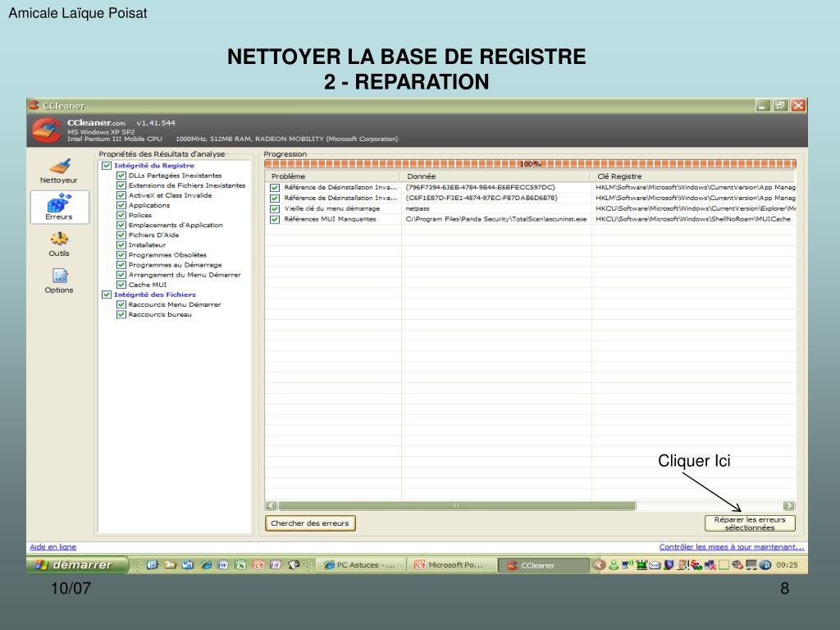The height and width of the screenshot is (630, 840).
Task: Toggle Emplacements d'Application checkbox
Action: pos(121,225)
